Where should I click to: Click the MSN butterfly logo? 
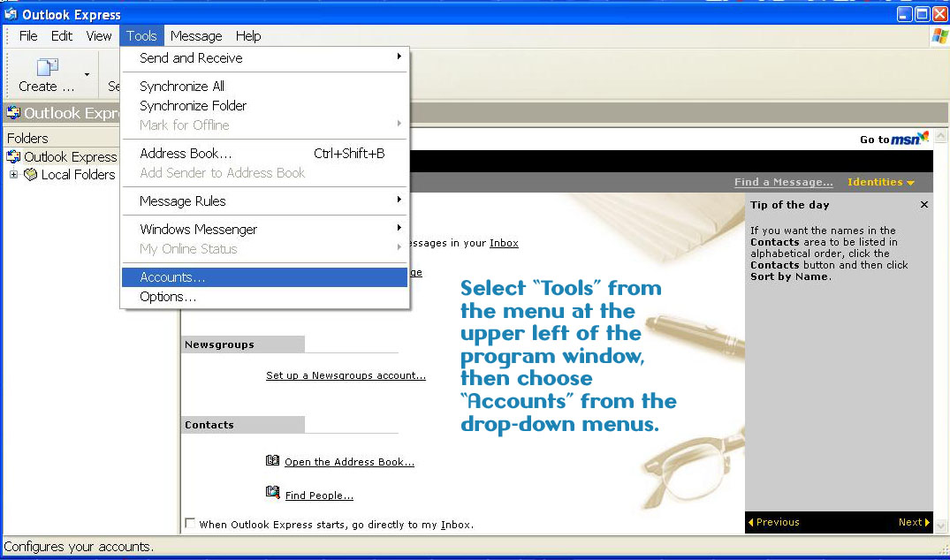(x=923, y=139)
